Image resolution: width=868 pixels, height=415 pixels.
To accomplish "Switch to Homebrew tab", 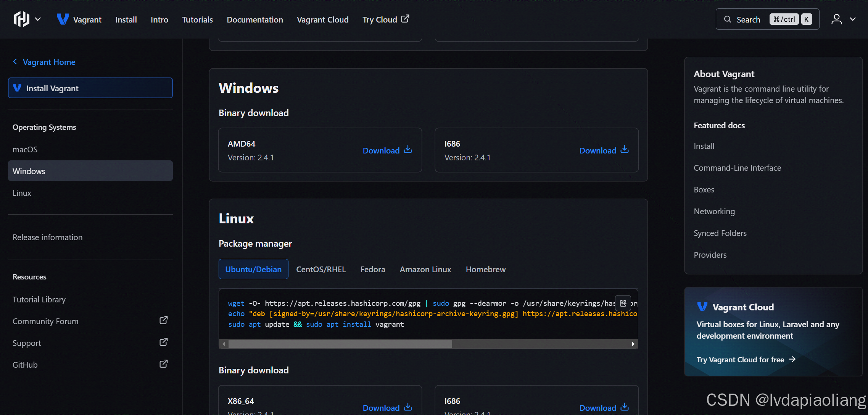I will point(486,269).
